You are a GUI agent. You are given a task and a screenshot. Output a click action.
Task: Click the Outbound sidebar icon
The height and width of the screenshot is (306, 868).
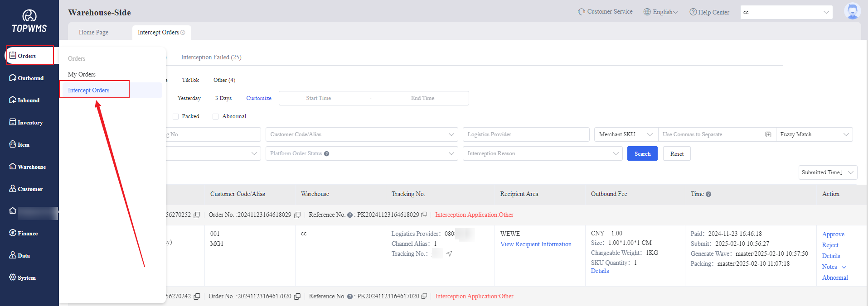(x=13, y=78)
